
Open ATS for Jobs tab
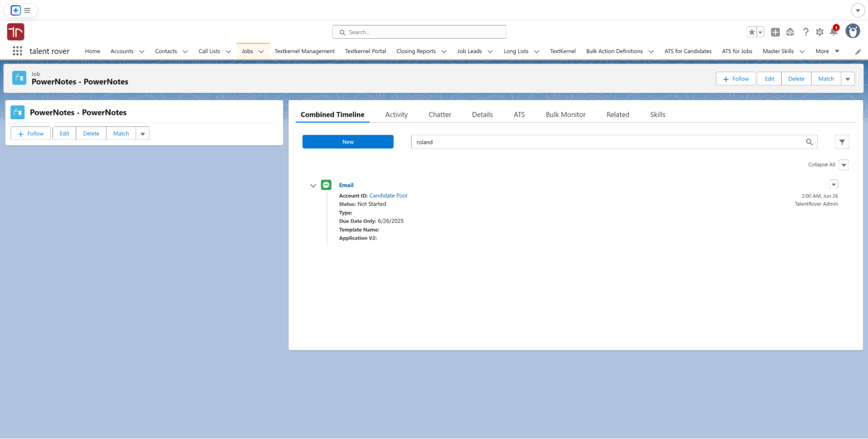[737, 51]
